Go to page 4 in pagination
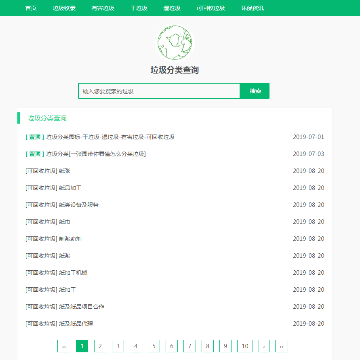 pyautogui.click(x=136, y=346)
